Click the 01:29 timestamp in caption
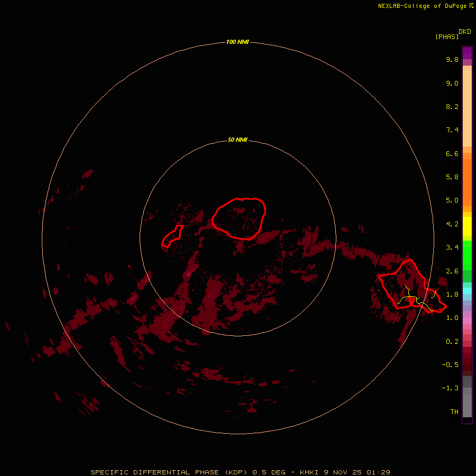This screenshot has height=476, width=476. pyautogui.click(x=378, y=472)
